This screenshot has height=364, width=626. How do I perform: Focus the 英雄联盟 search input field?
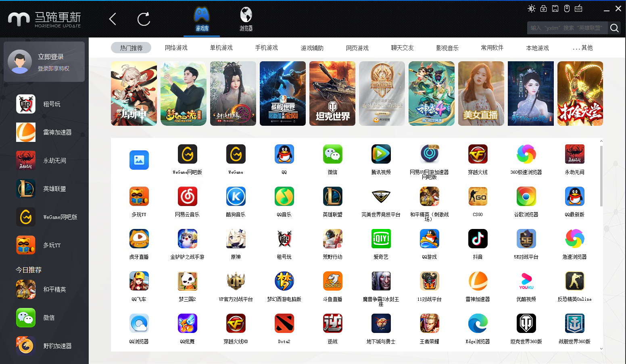pos(567,28)
